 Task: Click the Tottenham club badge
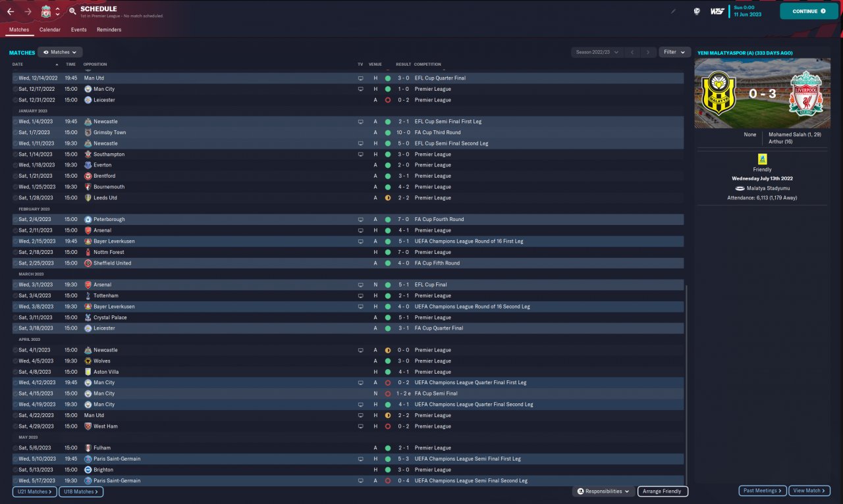click(88, 295)
